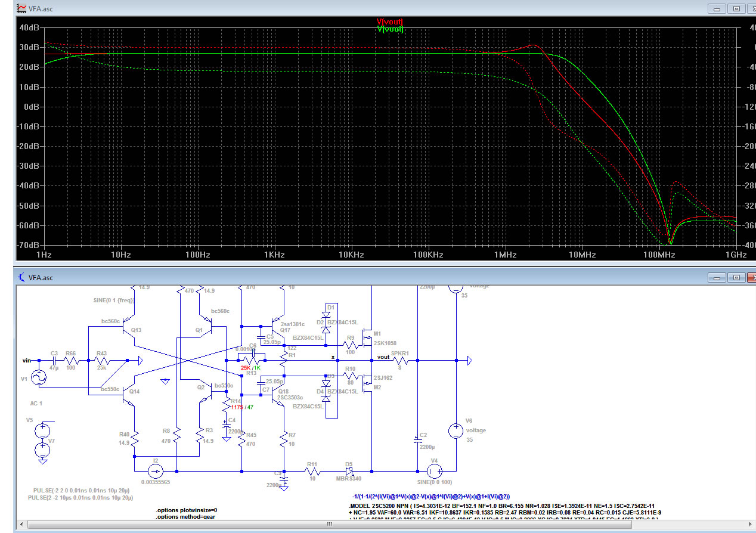This screenshot has height=533, width=756.
Task: Select the D5 MBRS340 diode symbol
Action: click(x=350, y=471)
